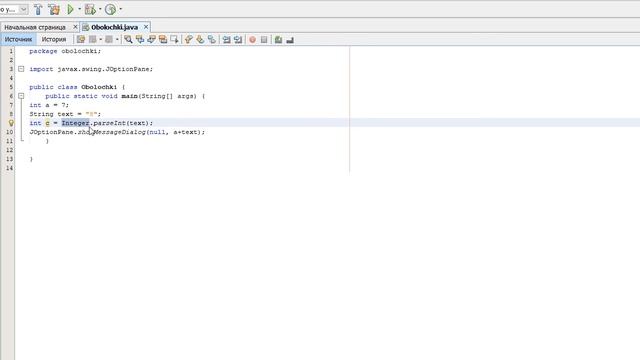The width and height of the screenshot is (640, 360).
Task: Click the Next Bookmark icon
Action: coord(200,40)
